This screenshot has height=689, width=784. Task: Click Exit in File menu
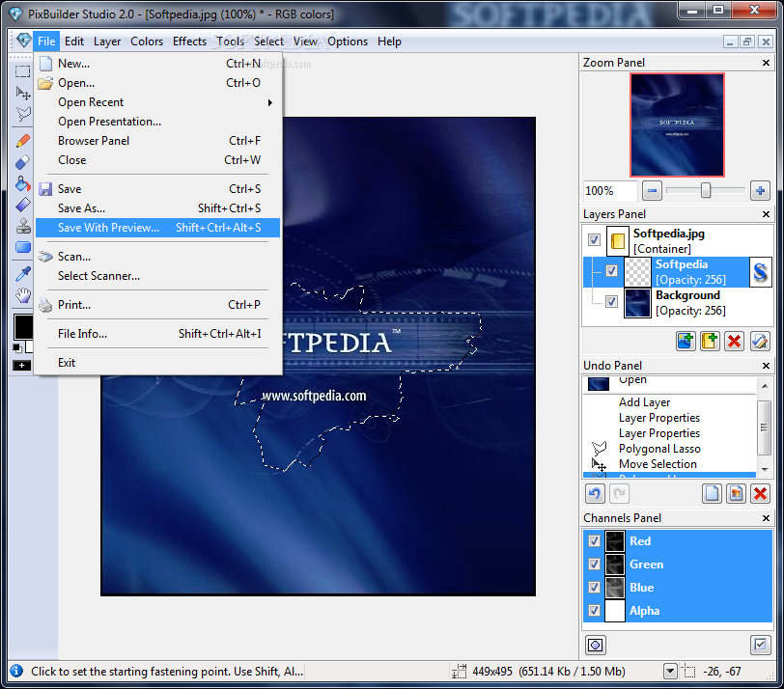(158, 363)
